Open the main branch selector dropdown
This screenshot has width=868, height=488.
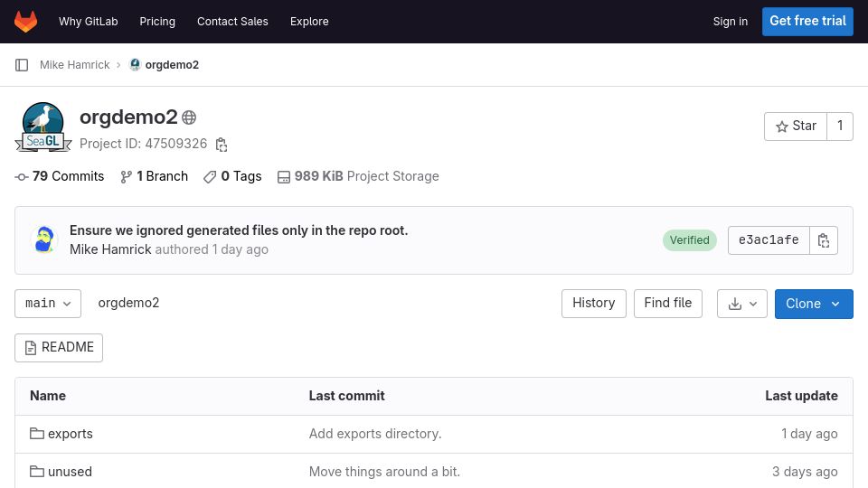point(48,304)
